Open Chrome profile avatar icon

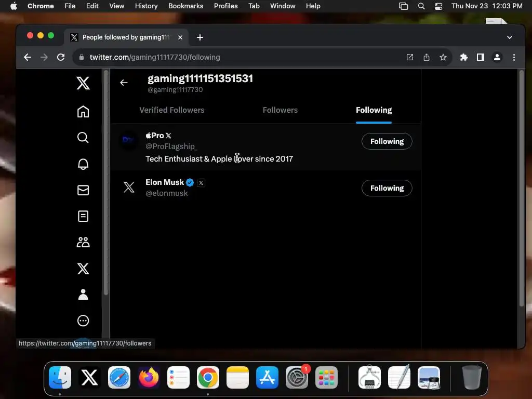pos(497,57)
